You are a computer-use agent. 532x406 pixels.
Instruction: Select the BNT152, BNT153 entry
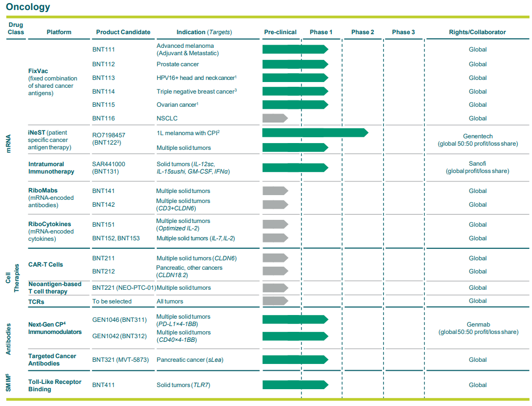[x=116, y=238]
